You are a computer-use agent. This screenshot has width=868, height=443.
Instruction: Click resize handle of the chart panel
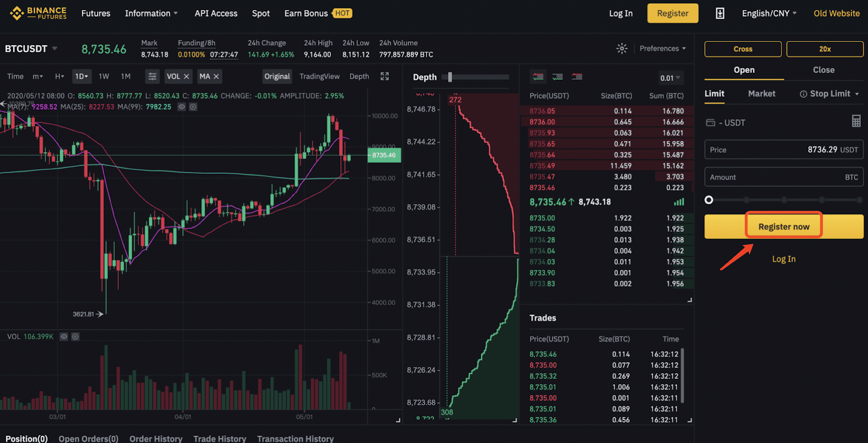(x=398, y=420)
